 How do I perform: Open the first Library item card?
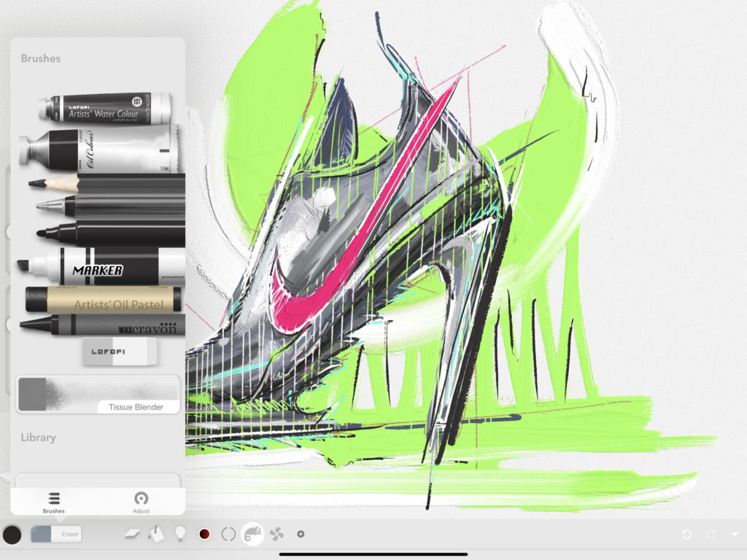(x=98, y=480)
